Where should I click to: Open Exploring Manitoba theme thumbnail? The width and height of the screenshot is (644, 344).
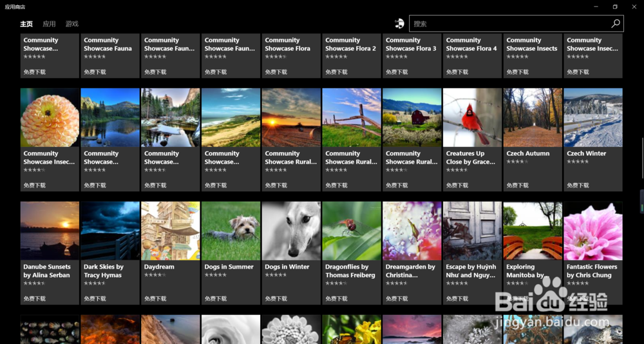(x=533, y=231)
